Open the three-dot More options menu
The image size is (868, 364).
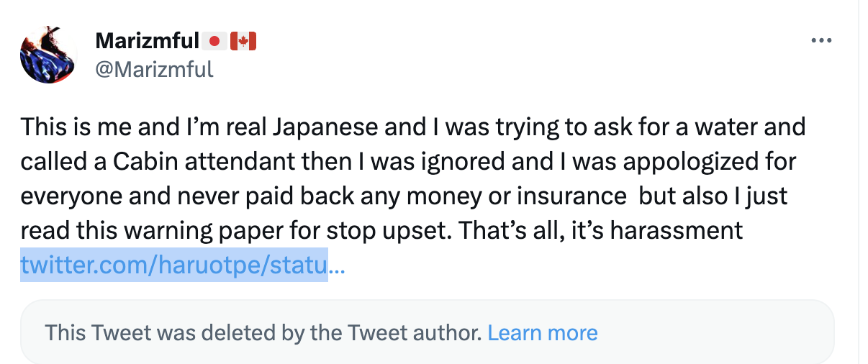point(820,41)
